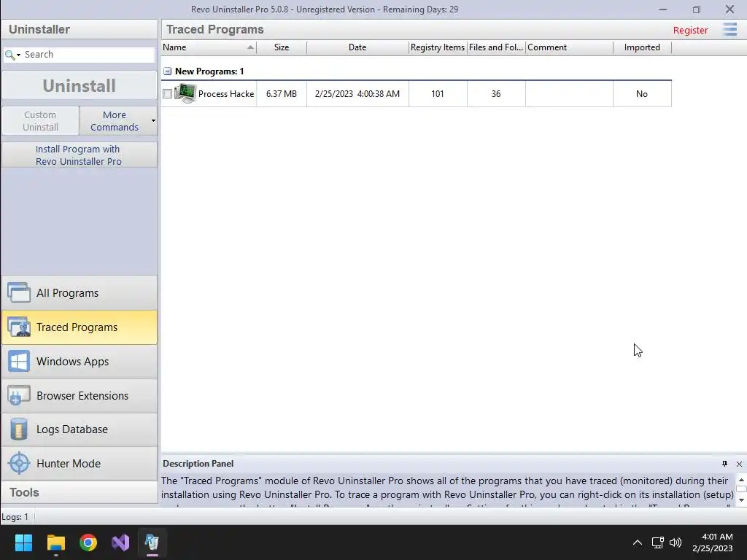This screenshot has width=747, height=560.
Task: Click Install Program with Revo Uninstaller Pro
Action: click(x=79, y=155)
